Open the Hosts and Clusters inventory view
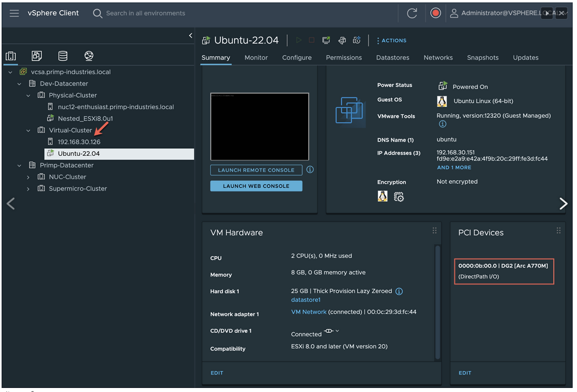This screenshot has height=392, width=577. tap(11, 56)
